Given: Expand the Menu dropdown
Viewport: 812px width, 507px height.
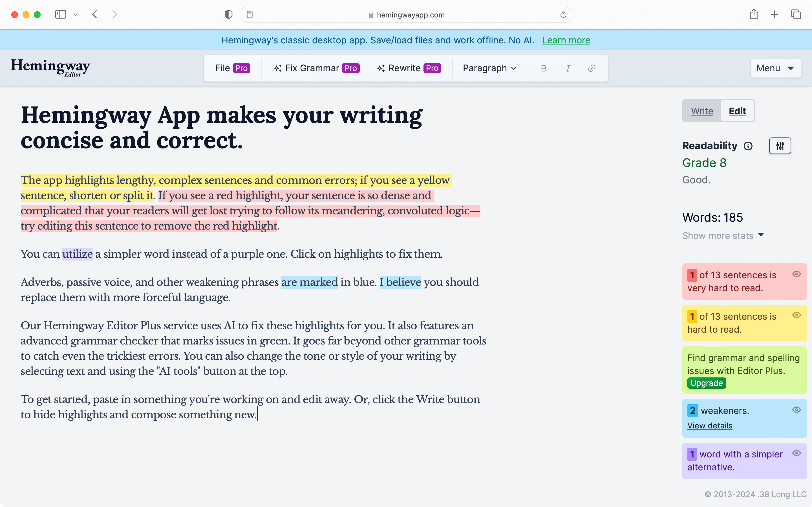Looking at the screenshot, I should (775, 68).
